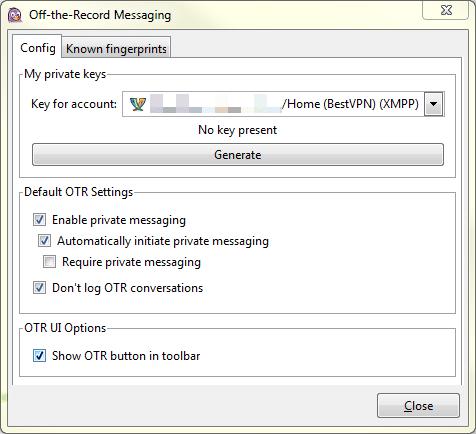Click the Off-the-Record Messaging window title text

click(x=100, y=15)
